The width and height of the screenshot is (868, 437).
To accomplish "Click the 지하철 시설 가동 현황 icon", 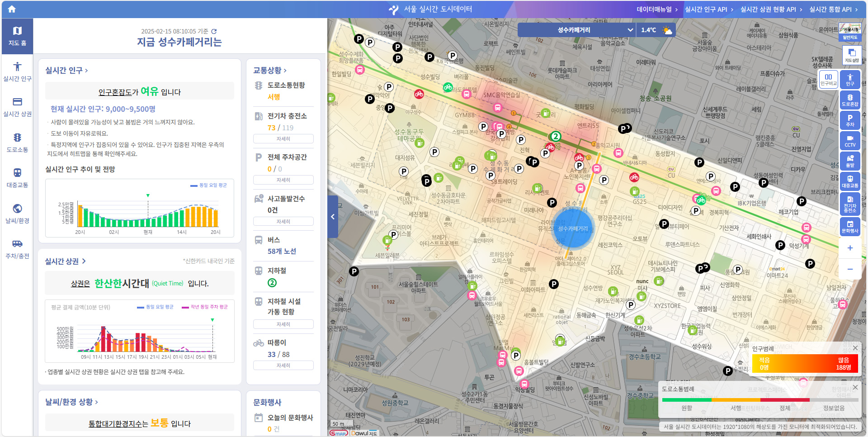I will click(x=259, y=301).
